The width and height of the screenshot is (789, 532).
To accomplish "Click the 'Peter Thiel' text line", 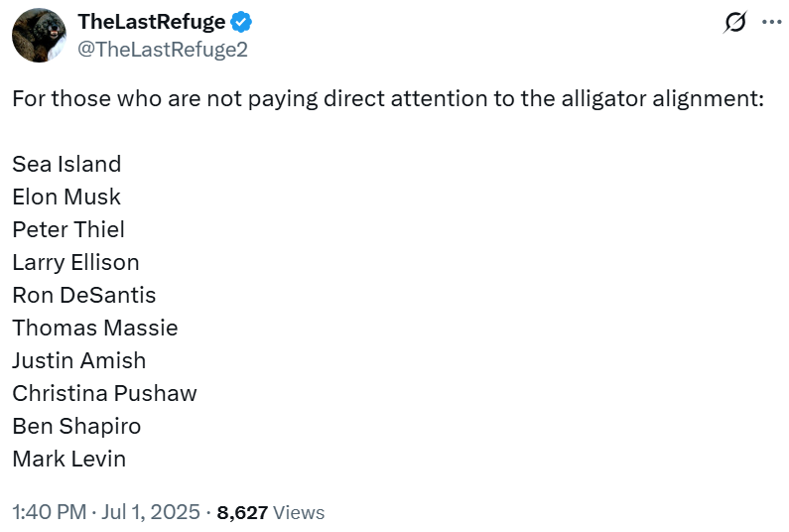I will coord(68,229).
